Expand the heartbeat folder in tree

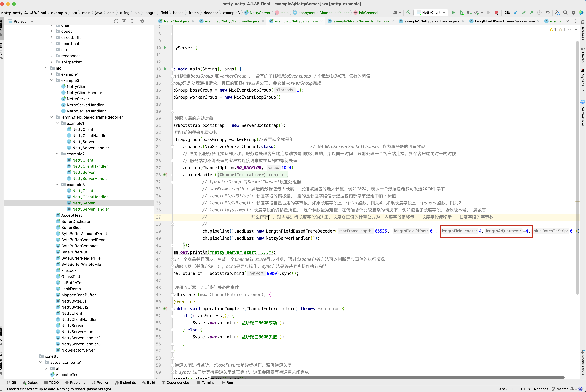[x=52, y=44]
